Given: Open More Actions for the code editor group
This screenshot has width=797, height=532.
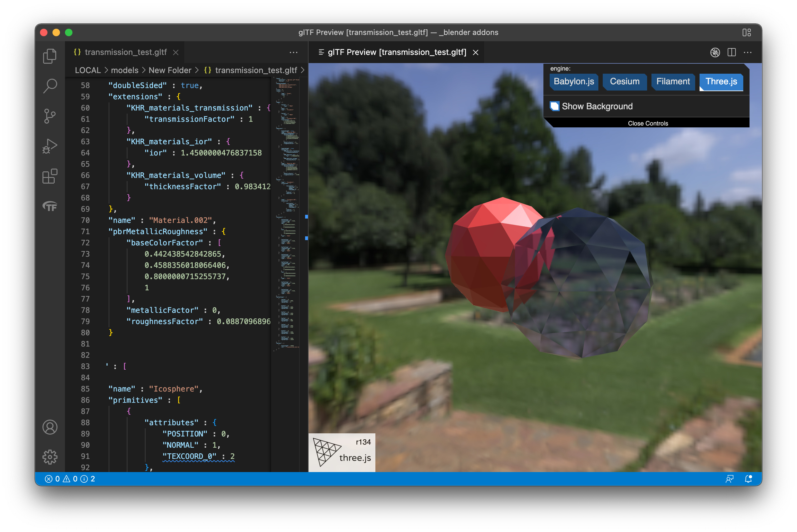Looking at the screenshot, I should click(294, 52).
